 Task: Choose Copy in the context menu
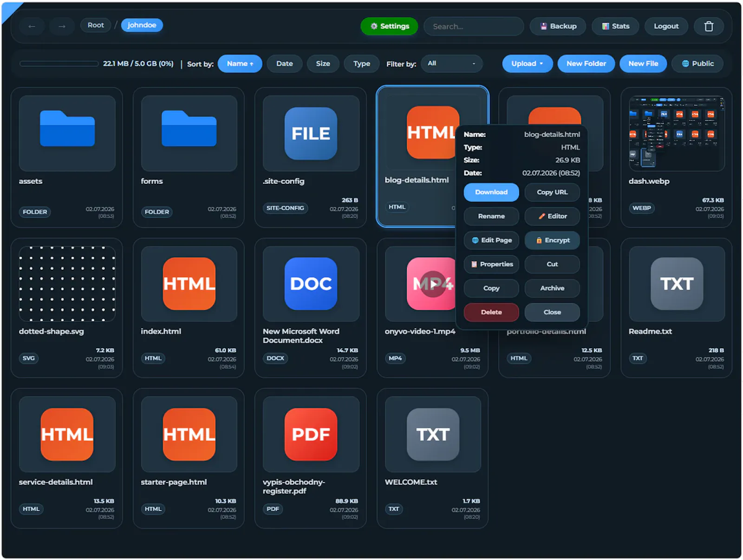[491, 288]
